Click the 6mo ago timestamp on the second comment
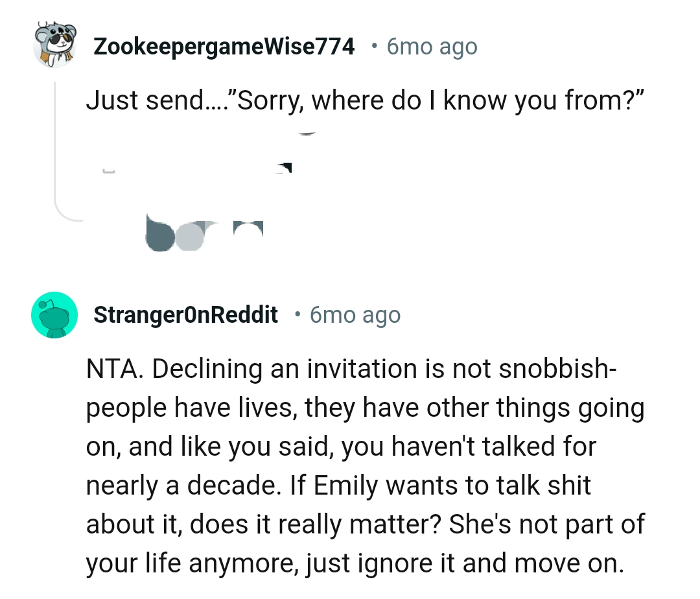Screen dimensions: 700x599 [x=355, y=314]
